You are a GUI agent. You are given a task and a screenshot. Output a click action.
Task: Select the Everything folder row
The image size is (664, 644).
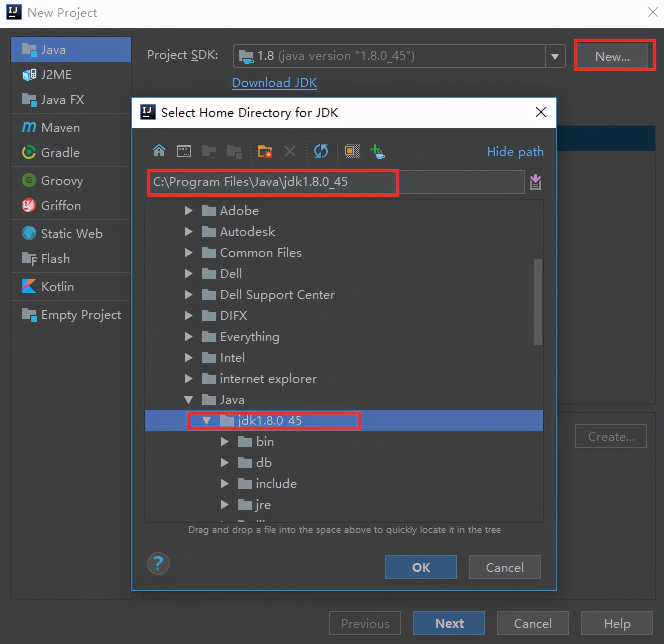[344, 336]
